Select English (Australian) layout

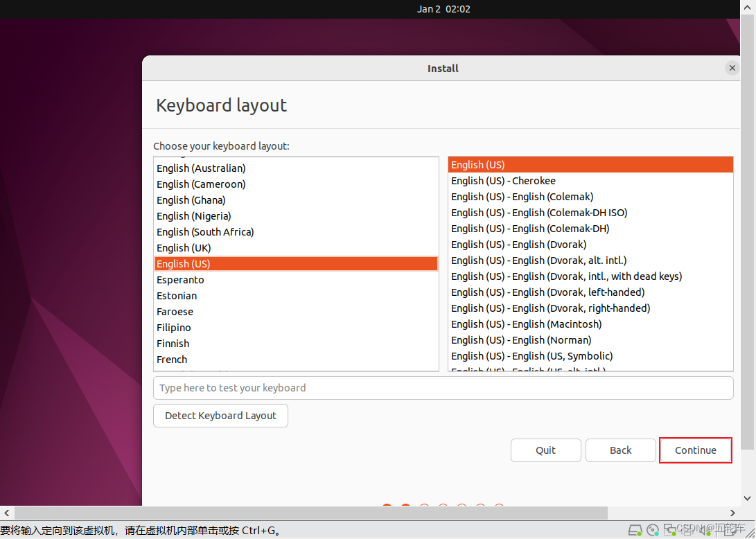click(296, 168)
